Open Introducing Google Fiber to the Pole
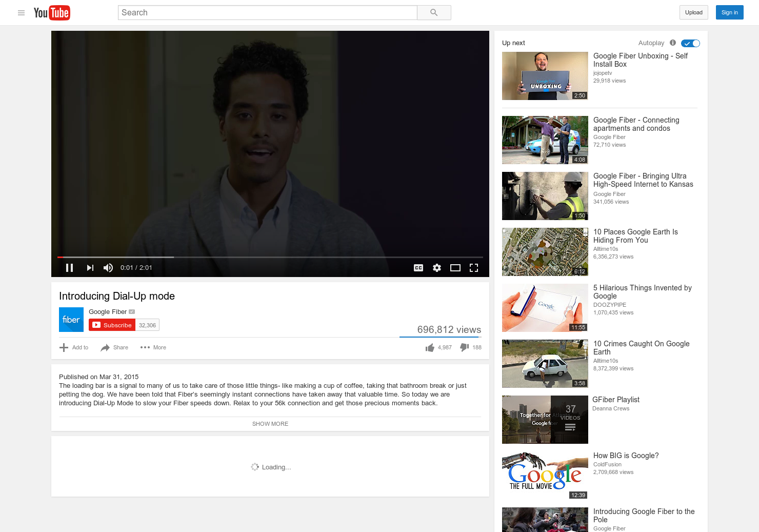The width and height of the screenshot is (759, 532). pos(644,516)
